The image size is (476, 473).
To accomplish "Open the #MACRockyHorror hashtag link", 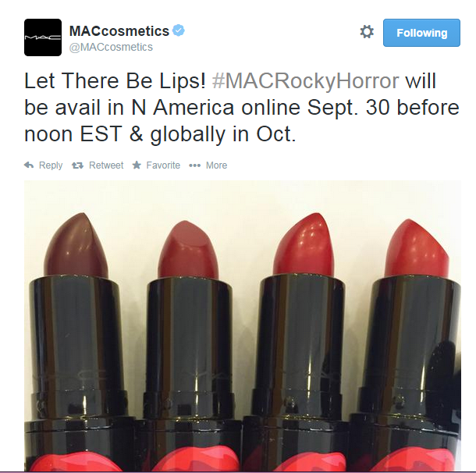I will click(305, 81).
